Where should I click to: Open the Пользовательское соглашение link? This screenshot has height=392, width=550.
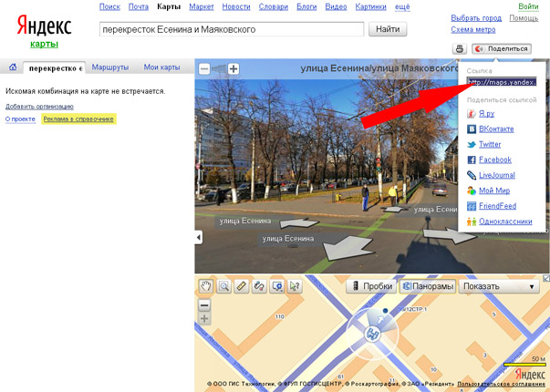pyautogui.click(x=501, y=384)
